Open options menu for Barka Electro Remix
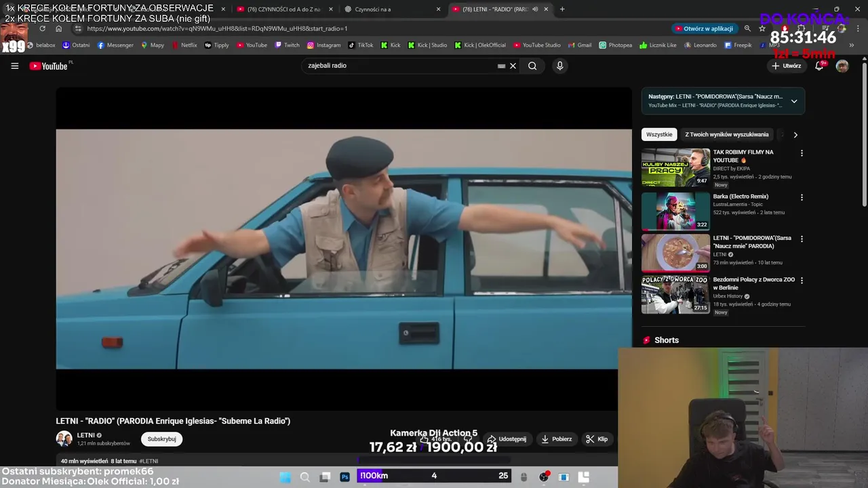Viewport: 868px width, 488px height. pos(802,197)
